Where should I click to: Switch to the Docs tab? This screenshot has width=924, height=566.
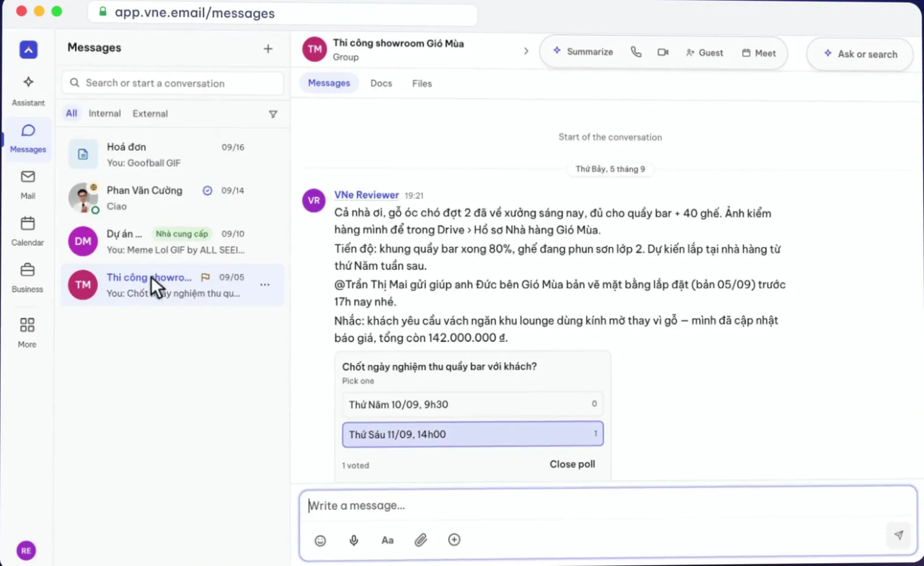click(x=381, y=83)
